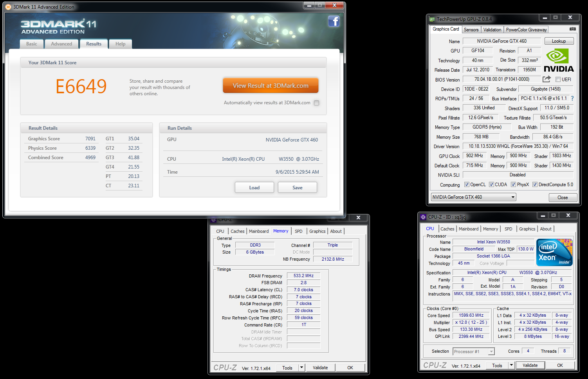The height and width of the screenshot is (379, 588).
Task: Click the CPU-Z ID sq3jg title icon
Action: (423, 217)
